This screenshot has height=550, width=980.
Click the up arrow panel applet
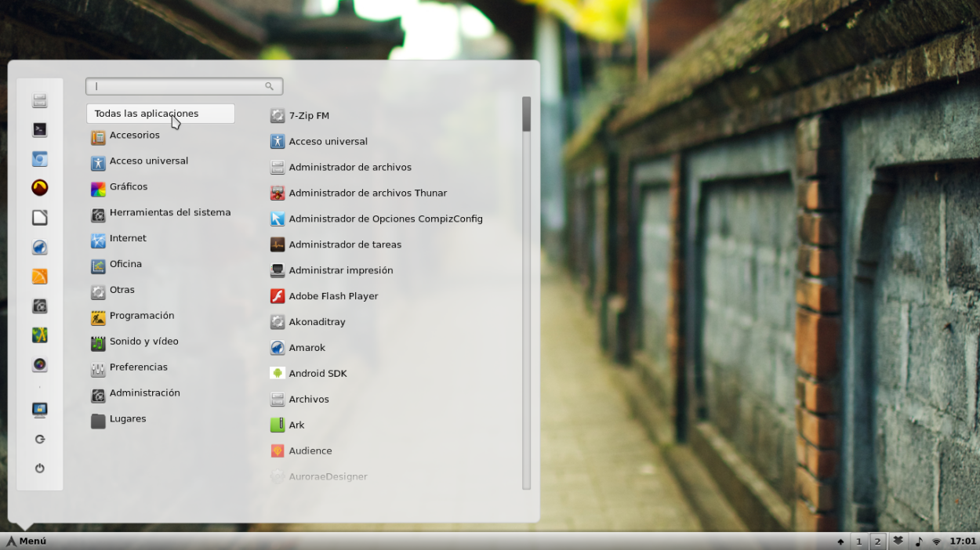pyautogui.click(x=840, y=541)
